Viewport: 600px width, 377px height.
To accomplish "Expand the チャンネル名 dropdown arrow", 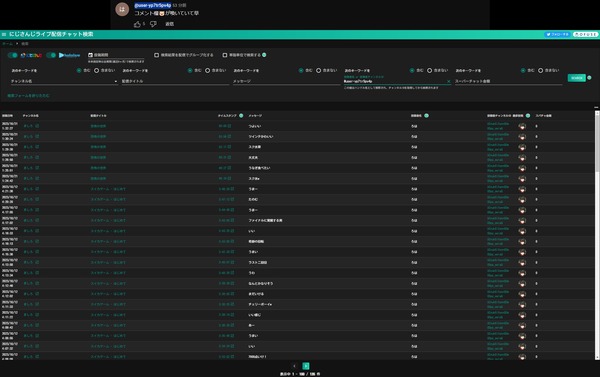I will click(116, 82).
